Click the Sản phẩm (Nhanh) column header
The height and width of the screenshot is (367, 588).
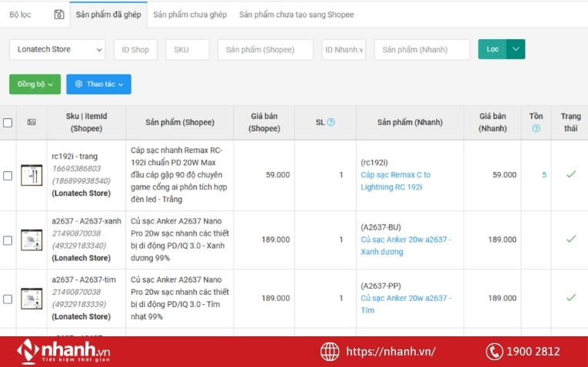[x=410, y=122]
